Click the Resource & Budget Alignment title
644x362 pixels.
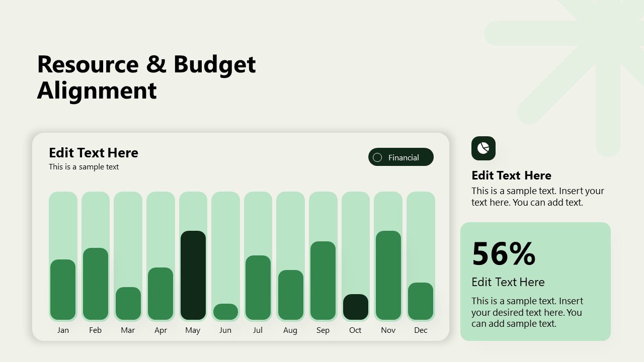pos(146,77)
